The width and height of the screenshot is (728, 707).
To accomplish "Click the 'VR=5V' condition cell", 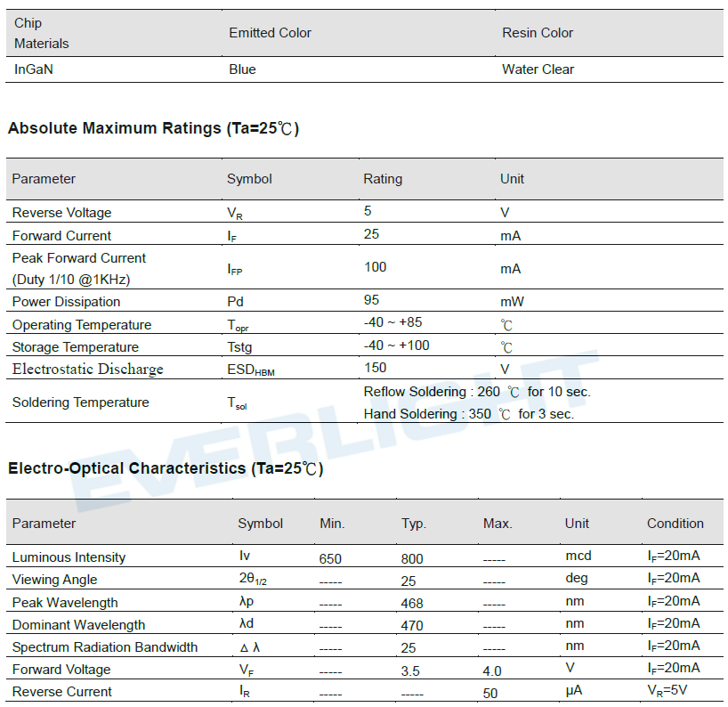I will [x=667, y=691].
